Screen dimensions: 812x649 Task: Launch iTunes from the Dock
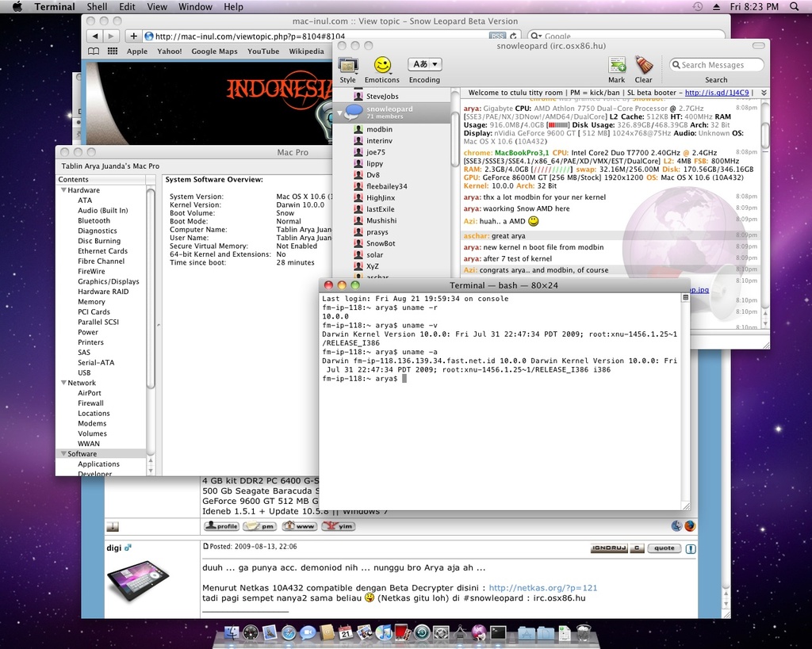tap(384, 632)
